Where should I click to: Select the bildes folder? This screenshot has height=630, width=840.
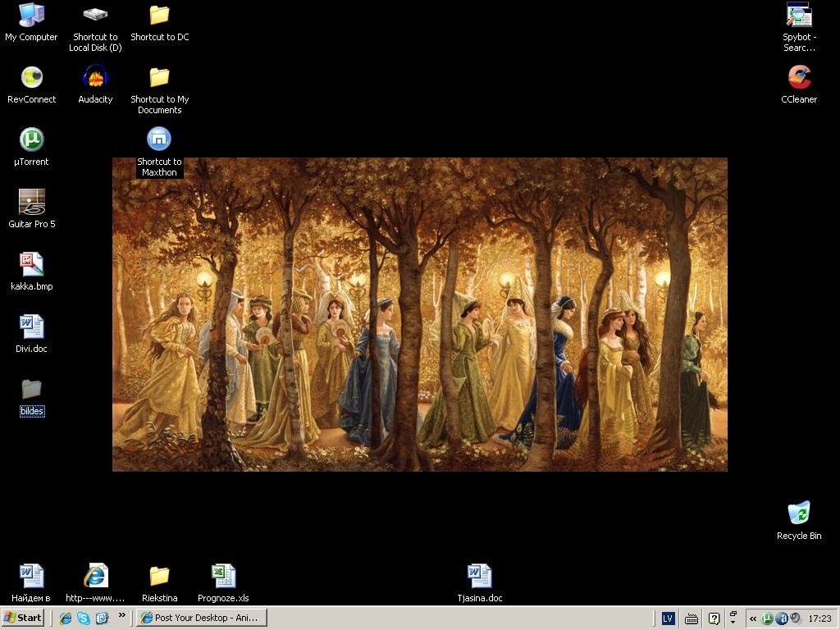(x=32, y=396)
